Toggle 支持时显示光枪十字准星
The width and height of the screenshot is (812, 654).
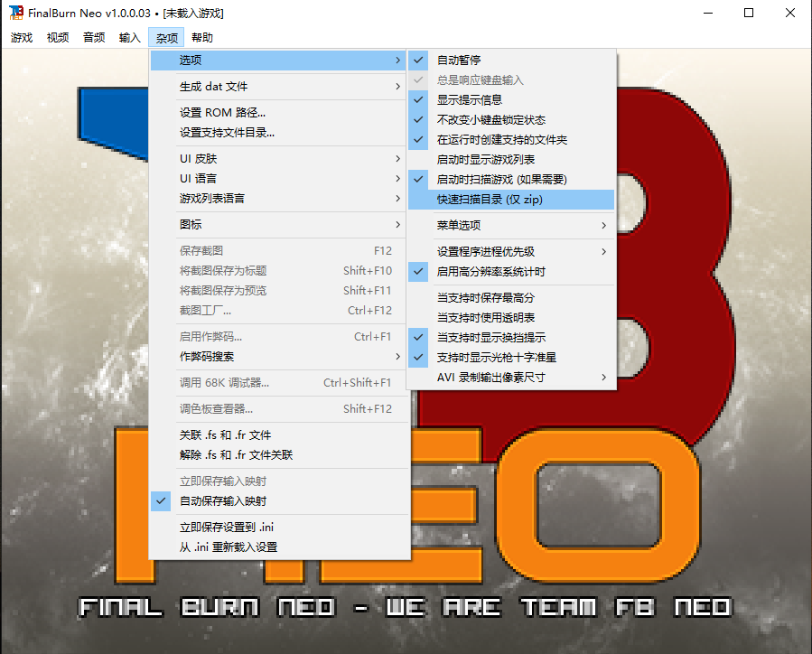pyautogui.click(x=511, y=358)
